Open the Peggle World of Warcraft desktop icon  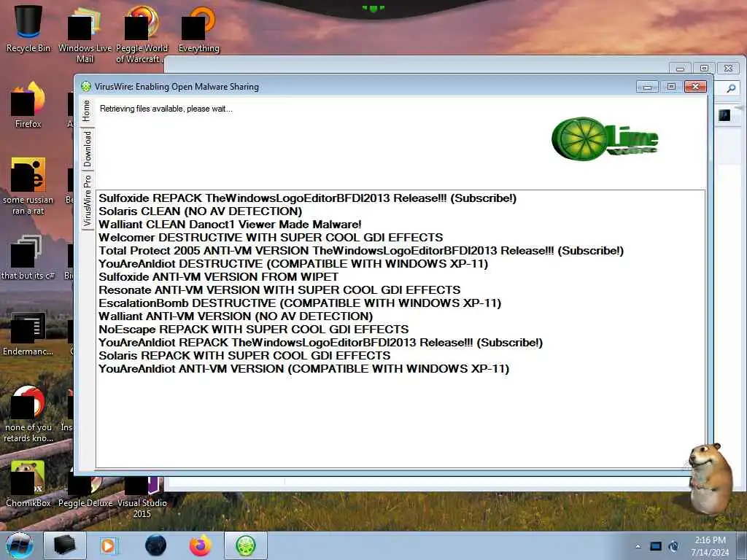point(142,34)
